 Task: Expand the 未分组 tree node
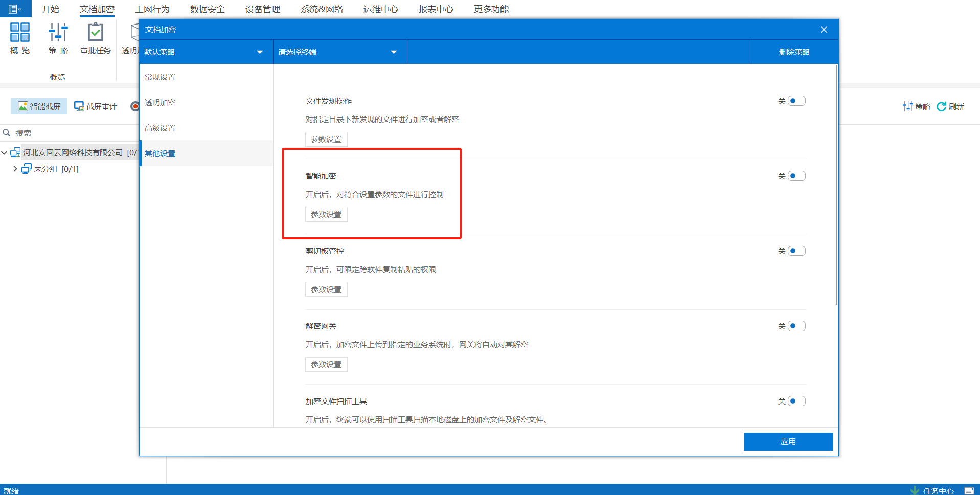(x=15, y=169)
